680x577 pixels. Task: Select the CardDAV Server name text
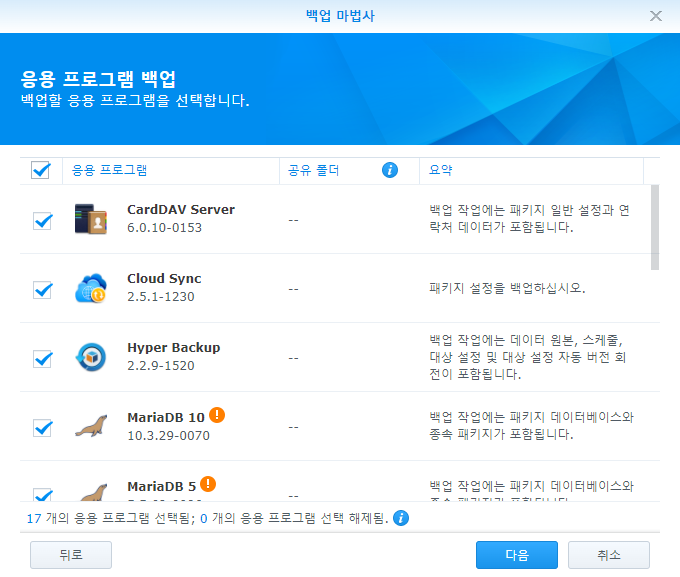[x=181, y=210]
